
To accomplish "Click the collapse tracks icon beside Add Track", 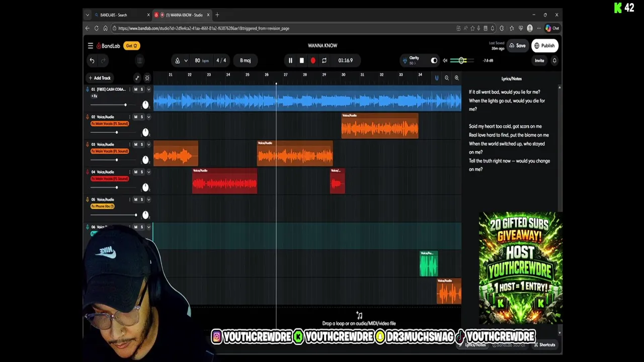I will (x=147, y=78).
